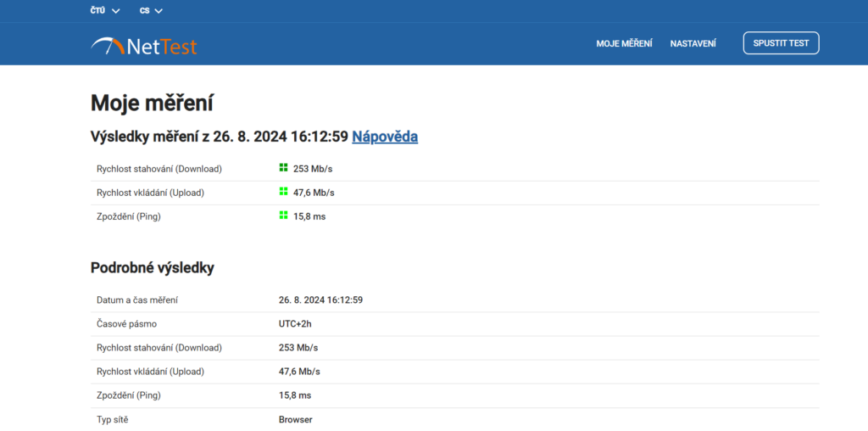Click the Browser value for Typ sítě
868x431 pixels.
coord(295,419)
